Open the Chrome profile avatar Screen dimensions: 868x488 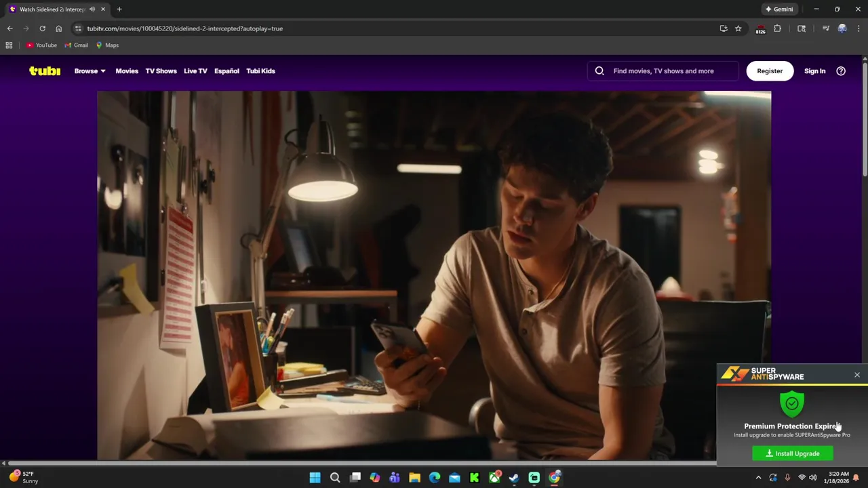click(x=842, y=28)
